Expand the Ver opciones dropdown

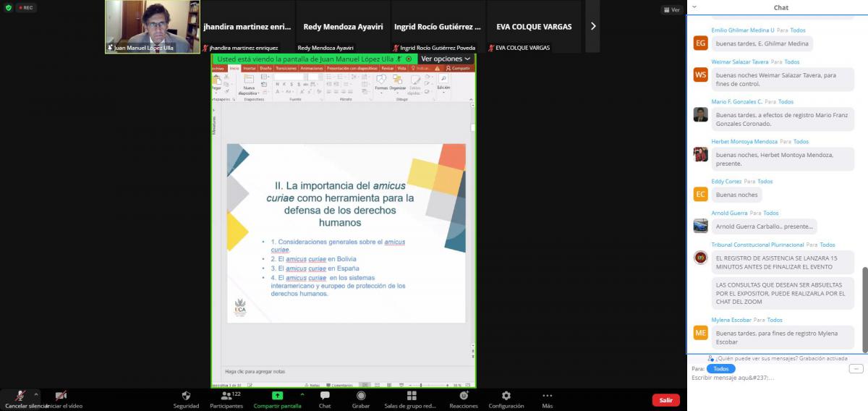(x=446, y=59)
